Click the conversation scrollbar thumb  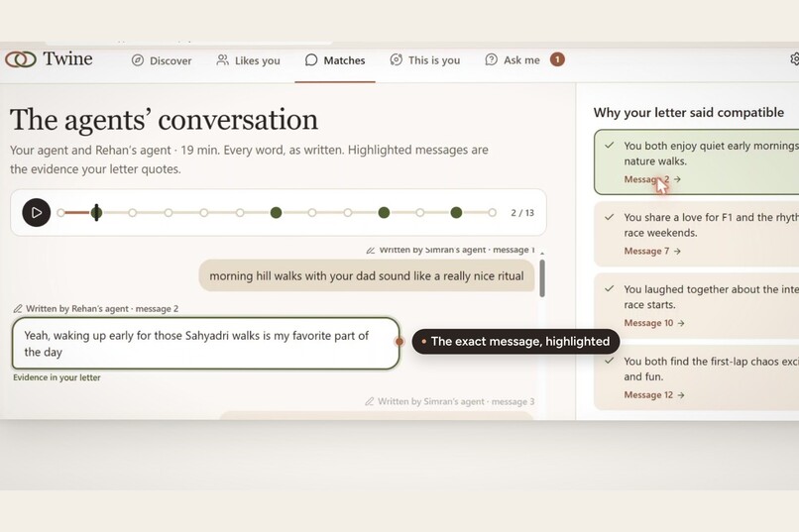pyautogui.click(x=542, y=278)
